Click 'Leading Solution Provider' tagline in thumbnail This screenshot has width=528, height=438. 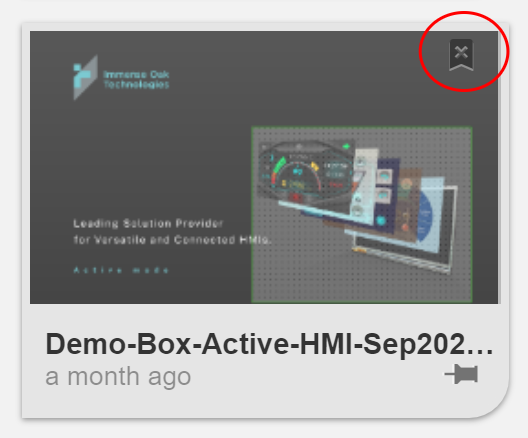(x=148, y=223)
